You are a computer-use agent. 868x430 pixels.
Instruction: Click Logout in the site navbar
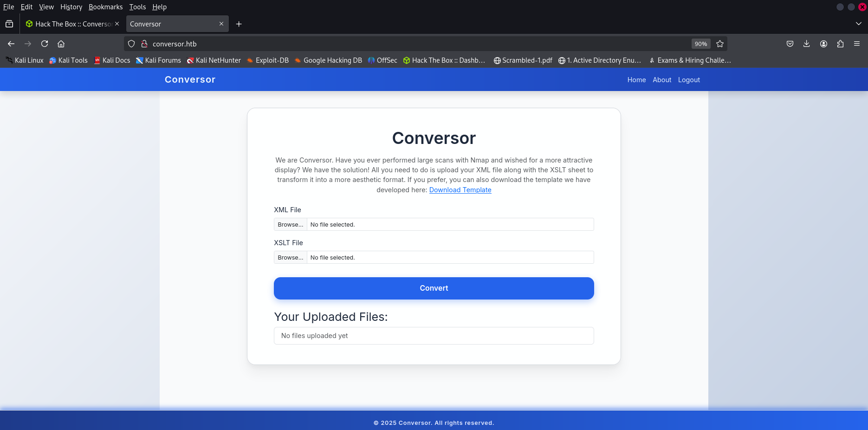[689, 80]
